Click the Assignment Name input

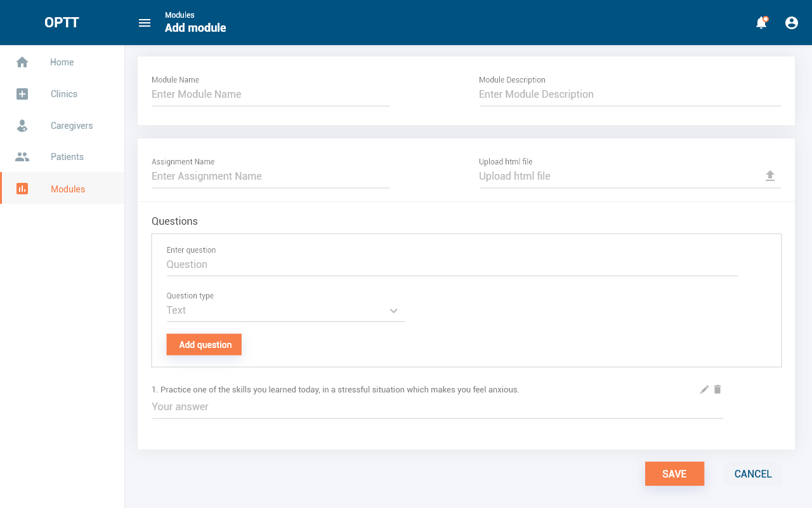[x=270, y=177]
